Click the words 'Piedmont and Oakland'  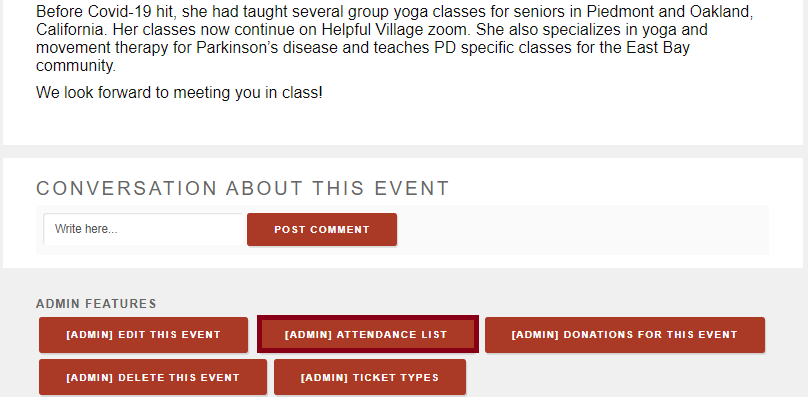click(x=669, y=12)
